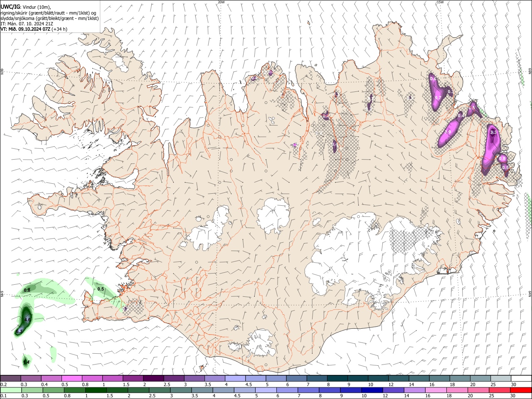Click the pale green 0.1 rain legend swatch
This screenshot has height=399, width=532.
[11, 390]
